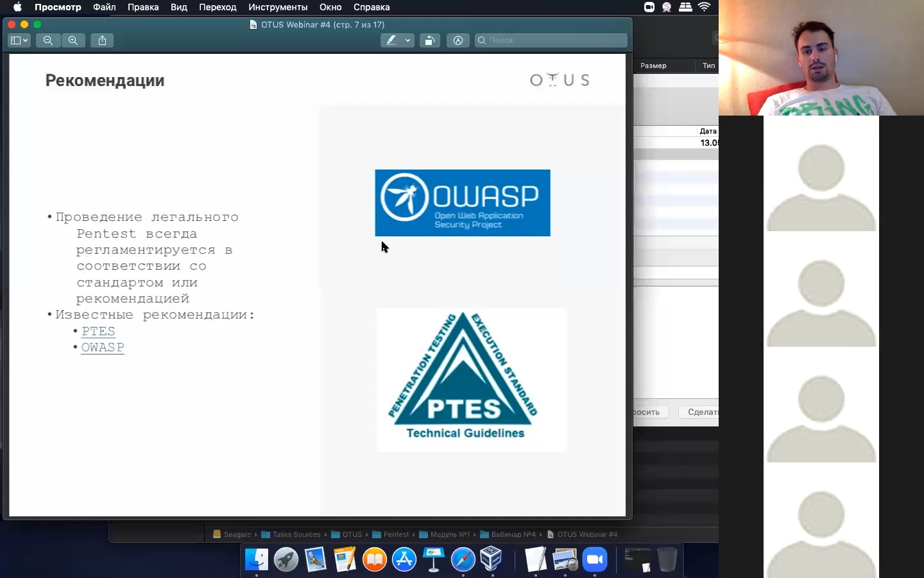924x578 pixels.
Task: Show the Markup toolbar
Action: click(x=458, y=40)
